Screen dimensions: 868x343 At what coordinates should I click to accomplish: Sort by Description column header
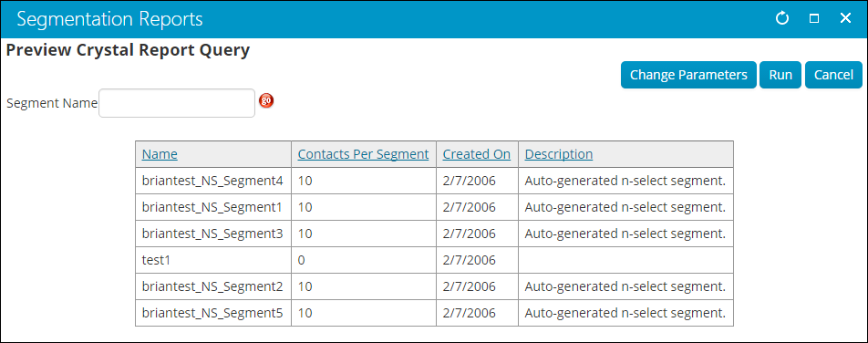(x=559, y=154)
